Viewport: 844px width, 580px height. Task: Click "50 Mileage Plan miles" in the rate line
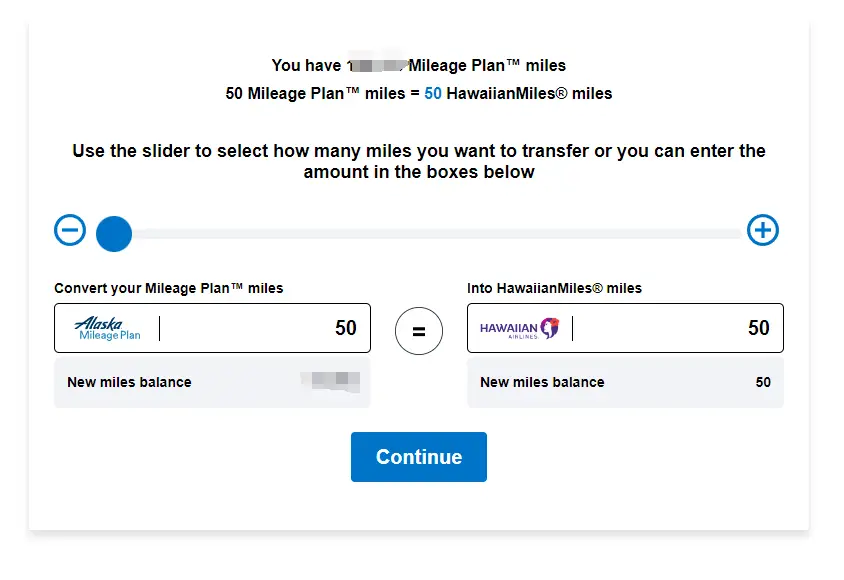pos(312,94)
